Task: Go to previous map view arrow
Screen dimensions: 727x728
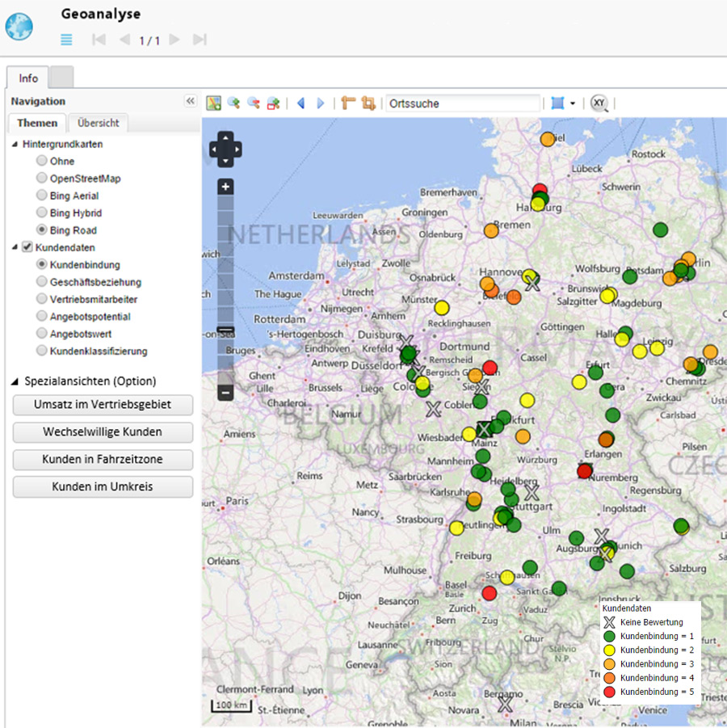Action: point(301,103)
